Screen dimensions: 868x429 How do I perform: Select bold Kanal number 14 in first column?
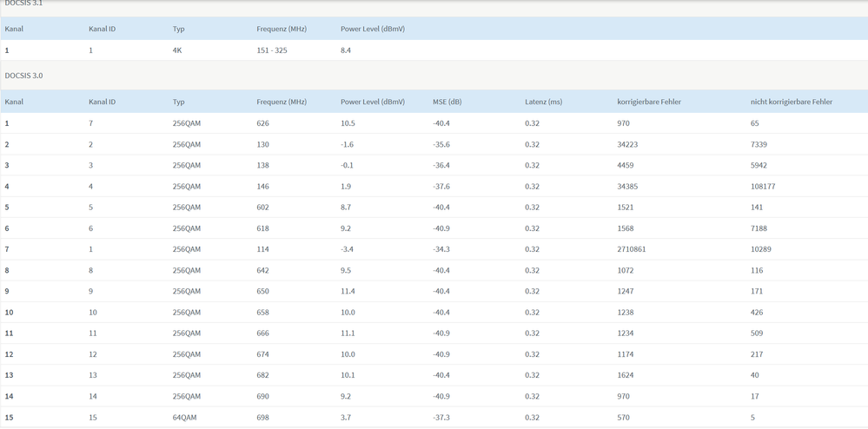coord(9,396)
